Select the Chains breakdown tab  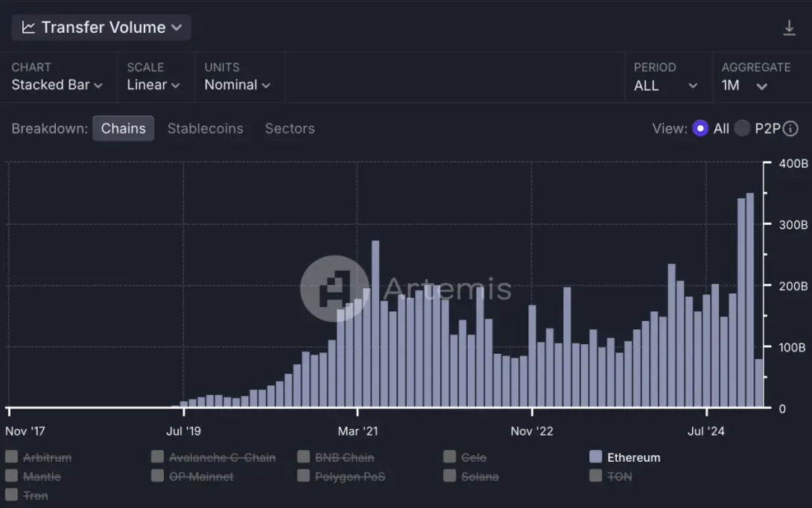coord(123,128)
